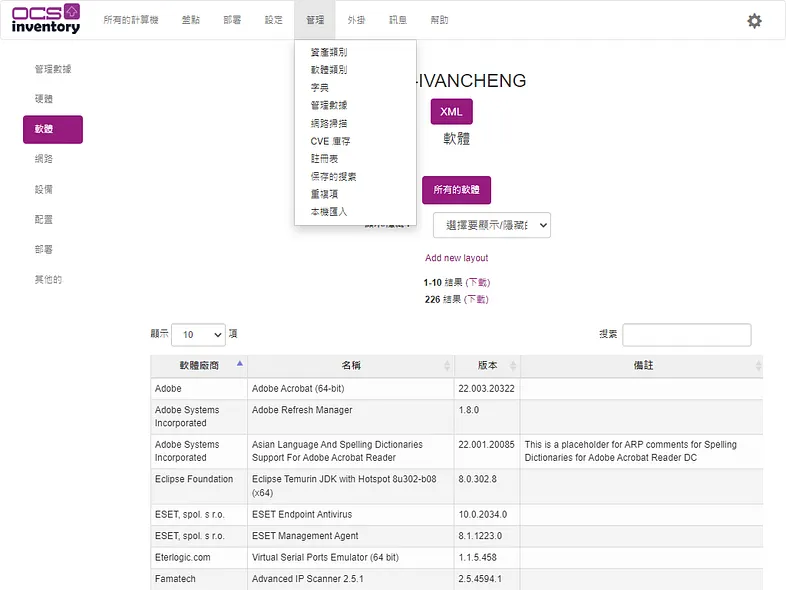The height and width of the screenshot is (590, 786).
Task: Sort the 備註 column
Action: [x=642, y=365]
